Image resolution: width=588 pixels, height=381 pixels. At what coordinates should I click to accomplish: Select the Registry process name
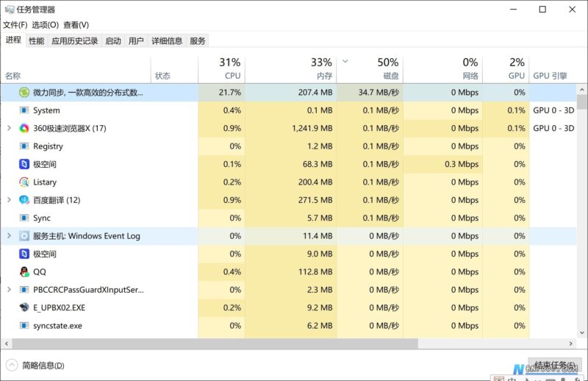[x=48, y=146]
